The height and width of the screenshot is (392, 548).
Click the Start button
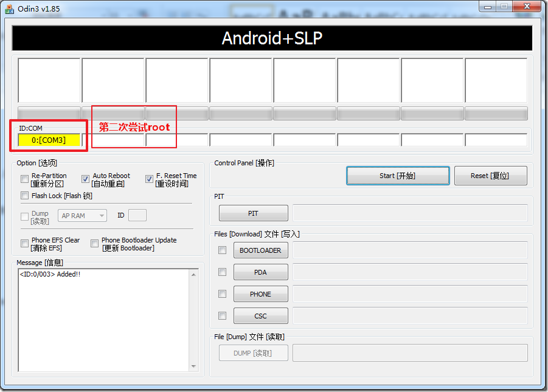point(398,176)
